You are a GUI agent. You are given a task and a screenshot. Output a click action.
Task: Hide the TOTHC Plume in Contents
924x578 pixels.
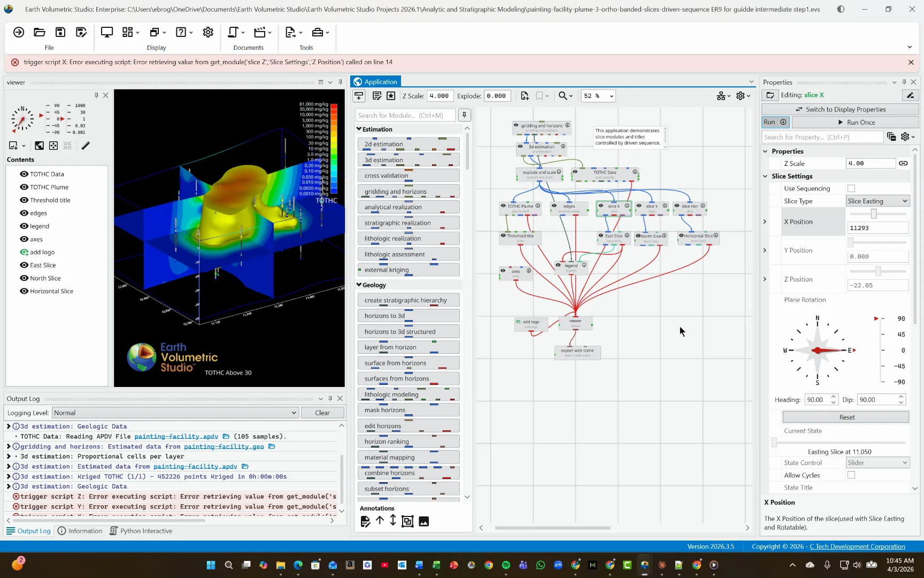click(24, 187)
